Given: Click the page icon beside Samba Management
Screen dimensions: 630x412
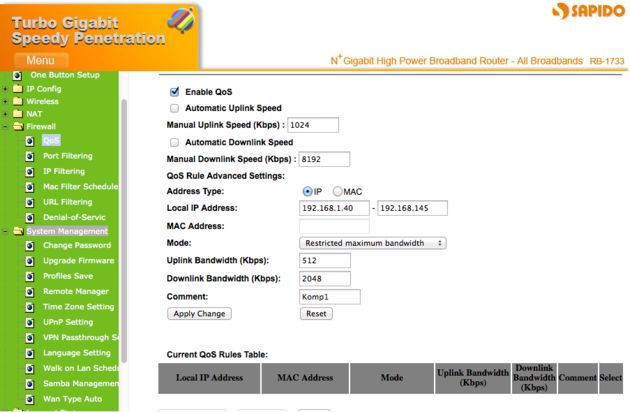Looking at the screenshot, I should [30, 384].
